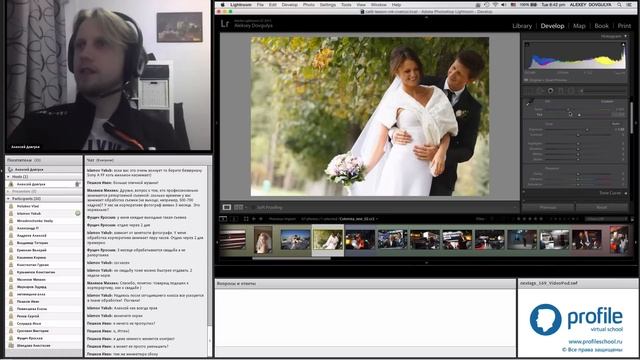Open the Print module
This screenshot has height=360, width=640.
[x=624, y=26]
